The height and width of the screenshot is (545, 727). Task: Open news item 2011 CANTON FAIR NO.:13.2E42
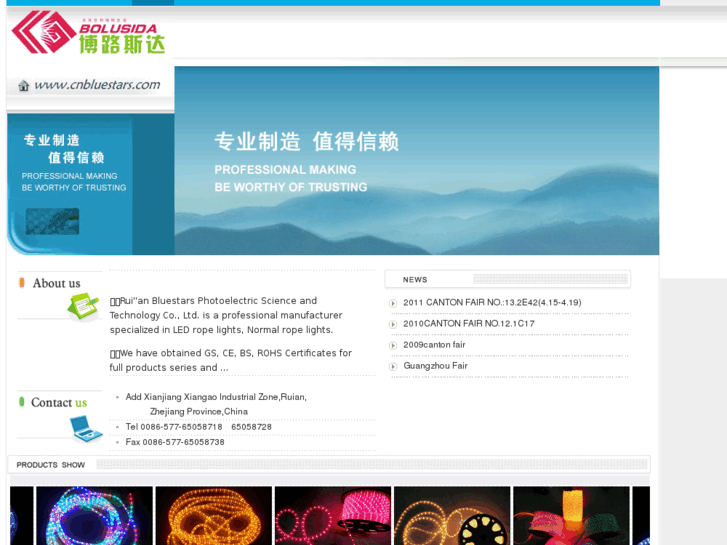pos(492,302)
